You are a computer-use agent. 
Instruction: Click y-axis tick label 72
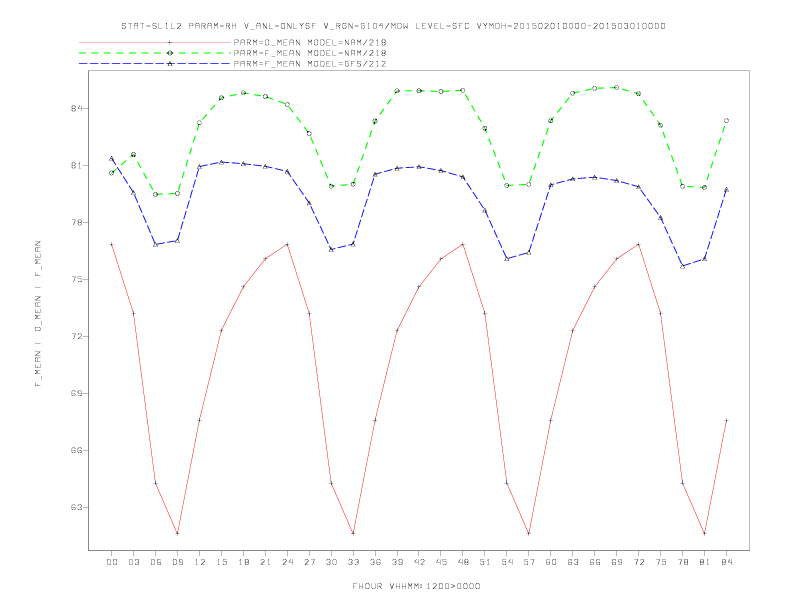[x=76, y=337]
